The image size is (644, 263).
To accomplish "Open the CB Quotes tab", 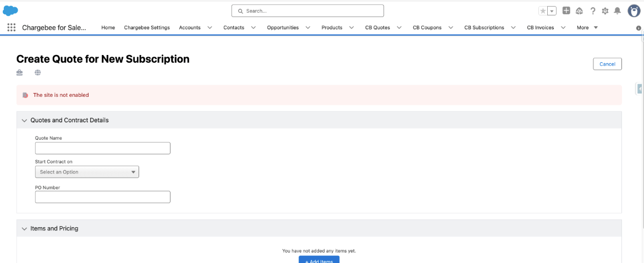I will point(377,28).
